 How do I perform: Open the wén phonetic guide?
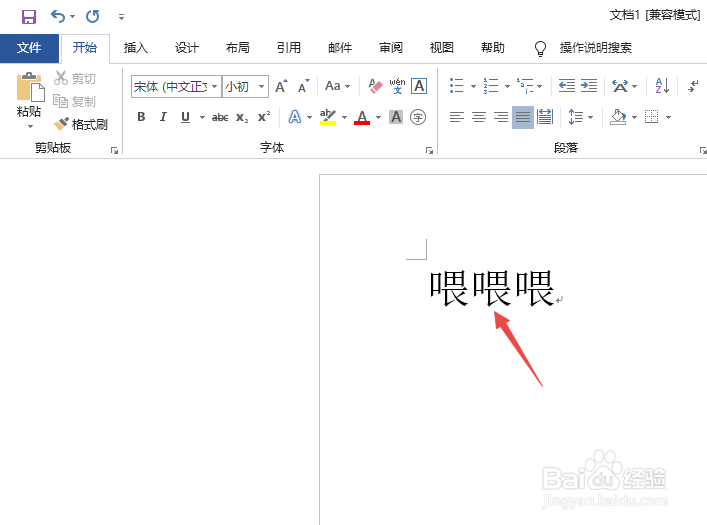397,86
